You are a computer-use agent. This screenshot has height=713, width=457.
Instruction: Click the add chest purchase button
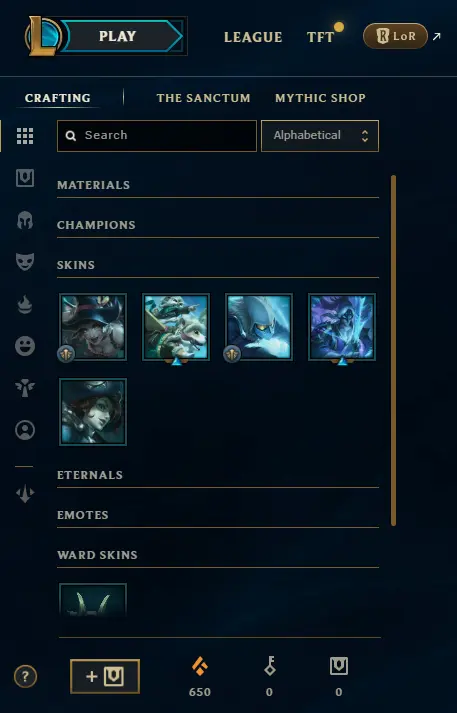[x=105, y=676]
